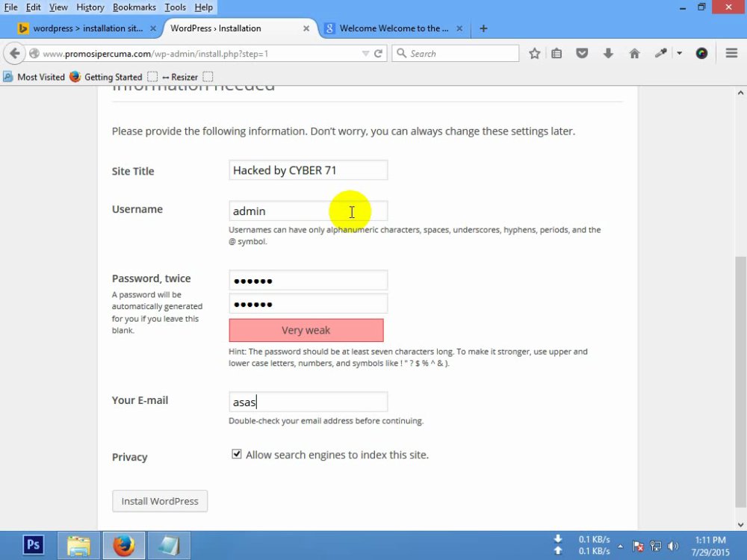Viewport: 747px width, 560px height.
Task: Open the File menu
Action: [10, 7]
